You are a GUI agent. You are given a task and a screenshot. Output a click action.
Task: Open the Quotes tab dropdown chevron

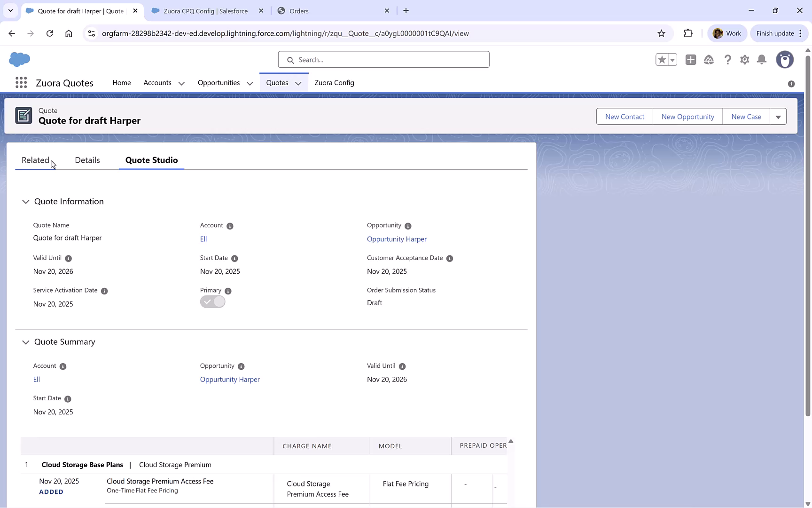[x=298, y=83]
